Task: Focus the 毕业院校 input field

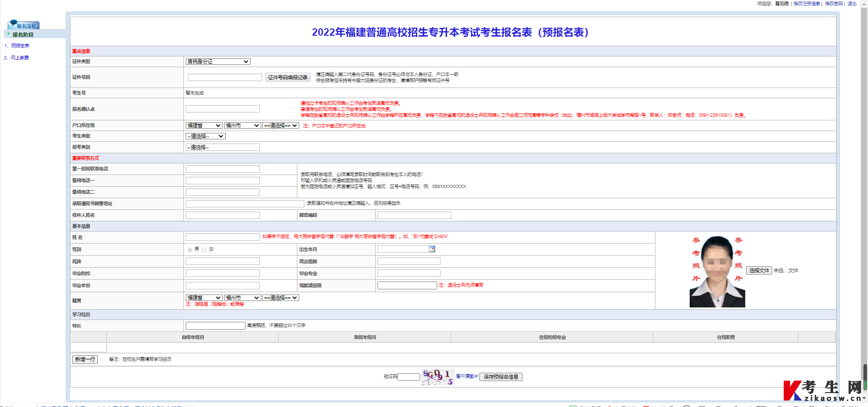Action: [223, 274]
